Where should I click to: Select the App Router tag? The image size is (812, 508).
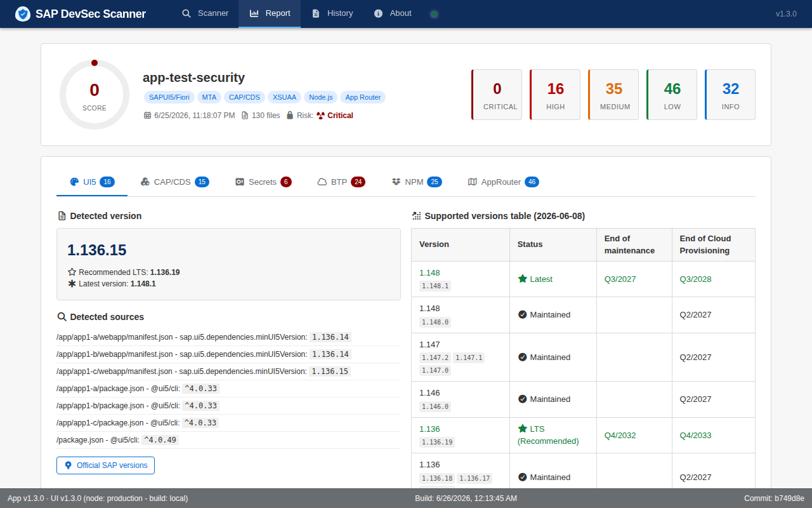(x=363, y=97)
